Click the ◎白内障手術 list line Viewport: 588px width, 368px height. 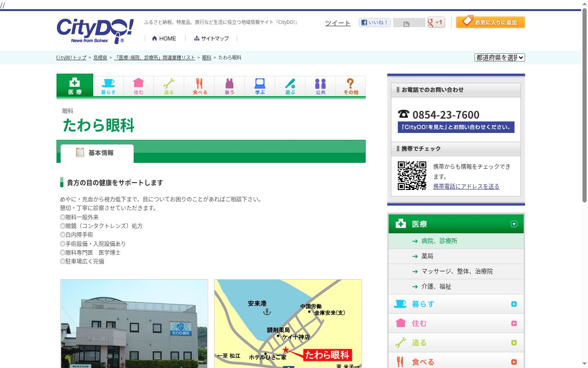[77, 235]
